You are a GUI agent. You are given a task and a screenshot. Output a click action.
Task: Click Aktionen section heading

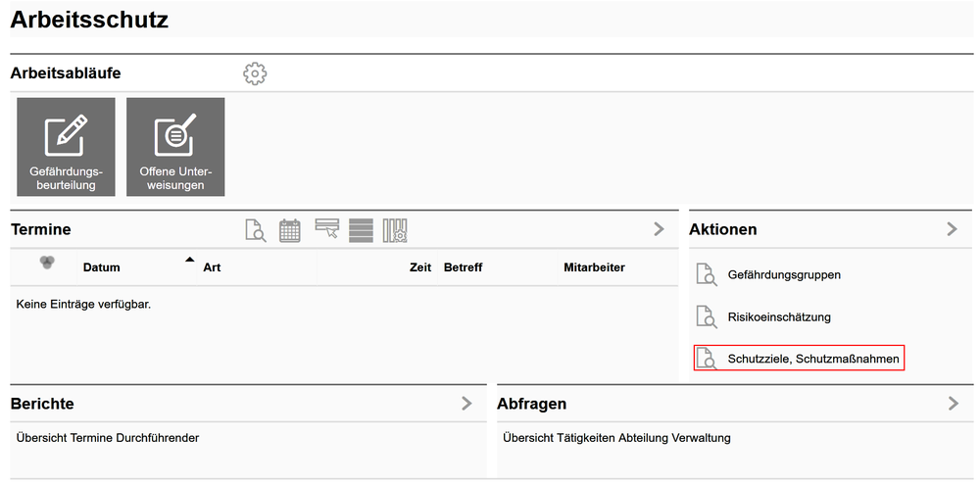(x=723, y=229)
